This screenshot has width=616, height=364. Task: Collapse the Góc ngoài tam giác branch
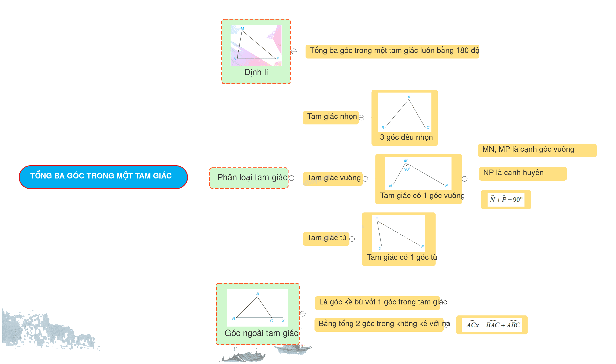click(303, 314)
